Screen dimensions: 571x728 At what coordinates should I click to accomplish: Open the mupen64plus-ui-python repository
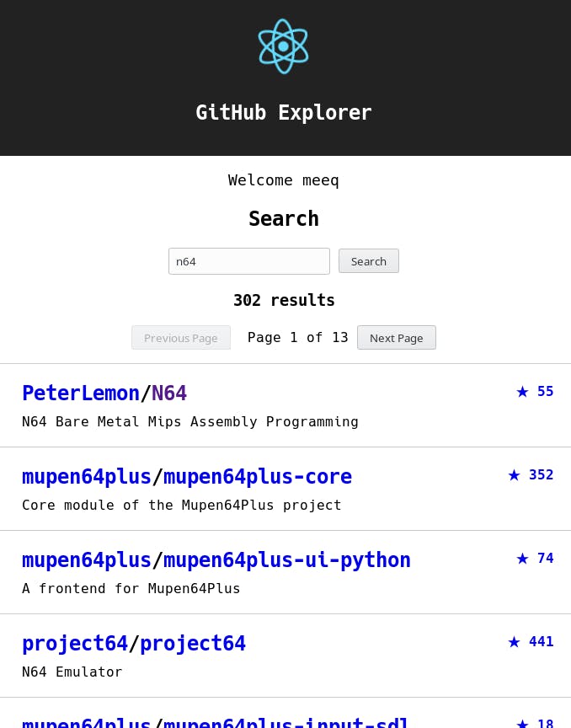(286, 560)
